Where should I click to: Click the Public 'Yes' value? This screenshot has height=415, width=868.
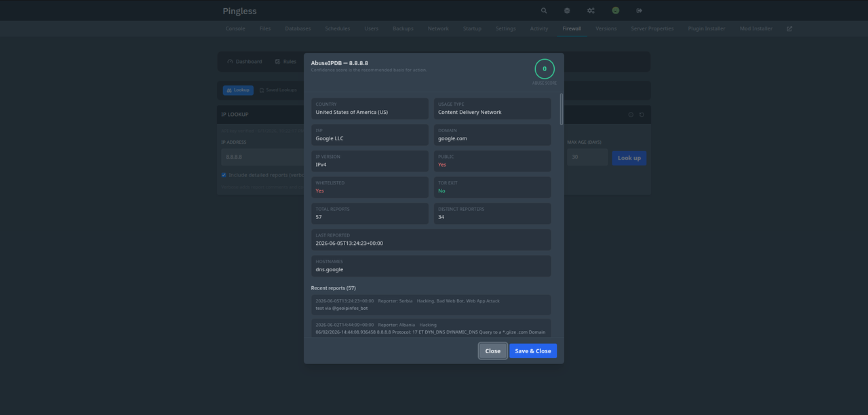(442, 165)
